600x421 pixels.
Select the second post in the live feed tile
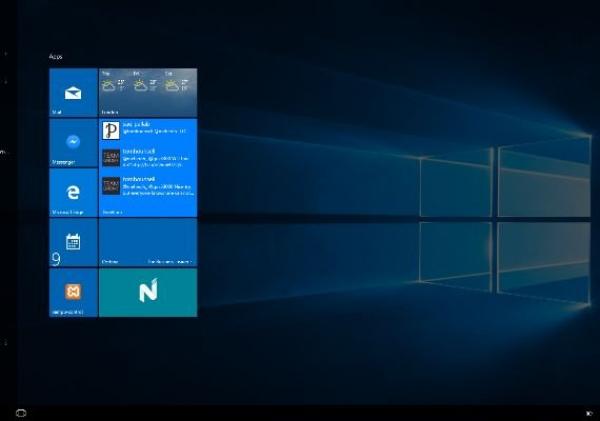pyautogui.click(x=148, y=158)
